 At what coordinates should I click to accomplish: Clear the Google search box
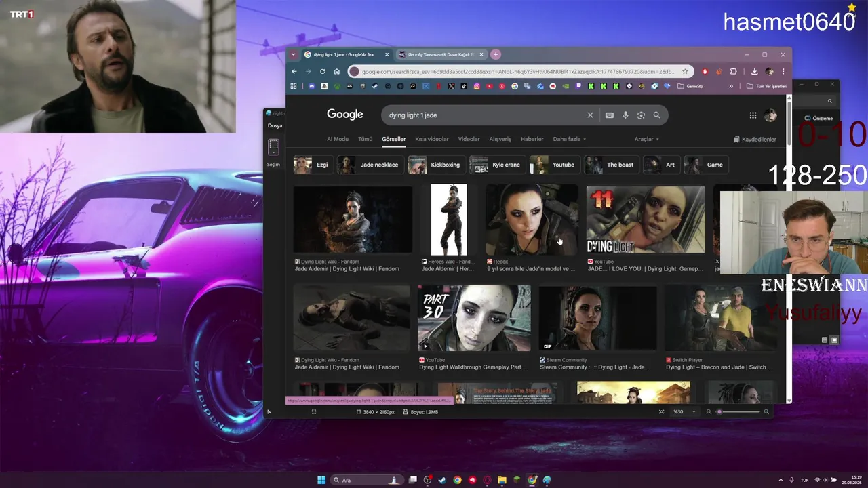[590, 115]
